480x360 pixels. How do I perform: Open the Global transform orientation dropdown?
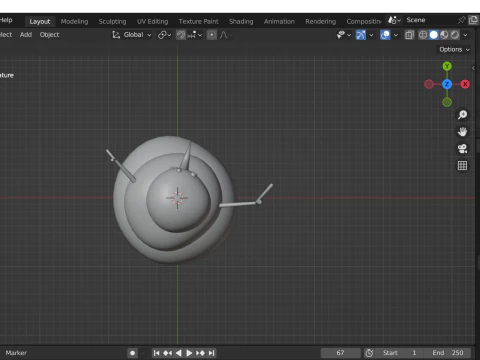[x=132, y=35]
